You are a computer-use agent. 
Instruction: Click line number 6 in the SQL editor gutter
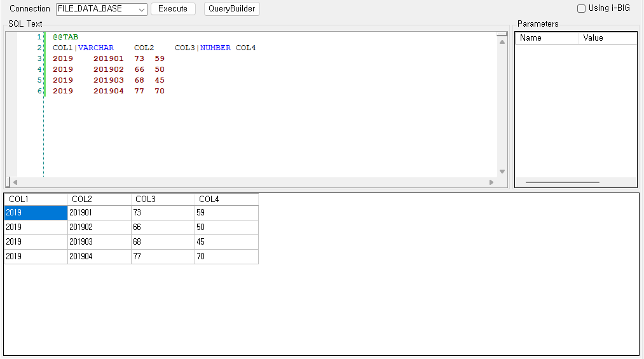[39, 91]
